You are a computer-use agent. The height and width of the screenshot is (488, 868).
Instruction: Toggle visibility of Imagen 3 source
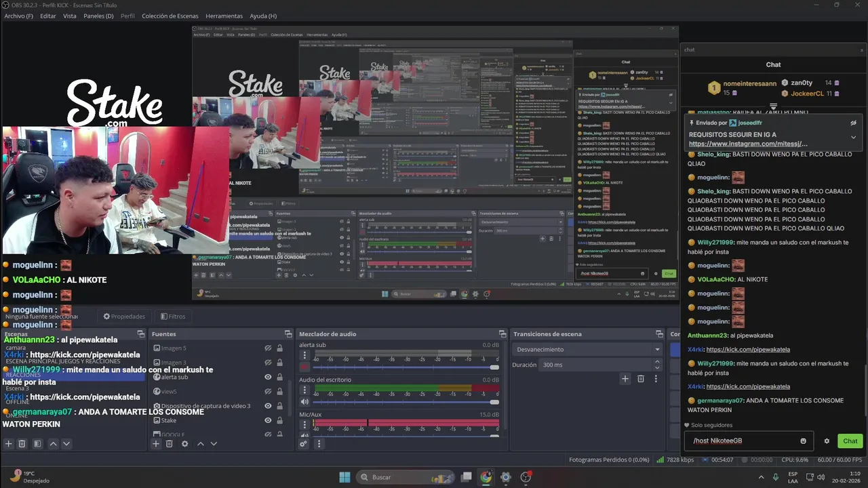point(268,363)
